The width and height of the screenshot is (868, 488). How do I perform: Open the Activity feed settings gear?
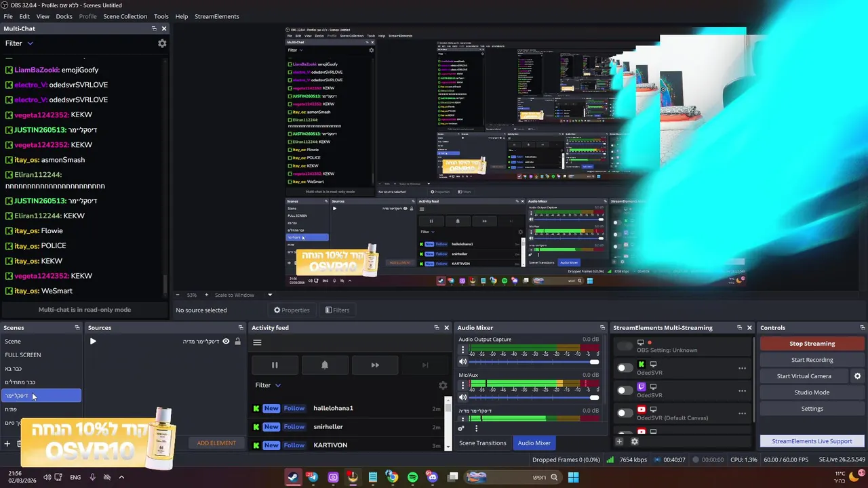tap(443, 385)
